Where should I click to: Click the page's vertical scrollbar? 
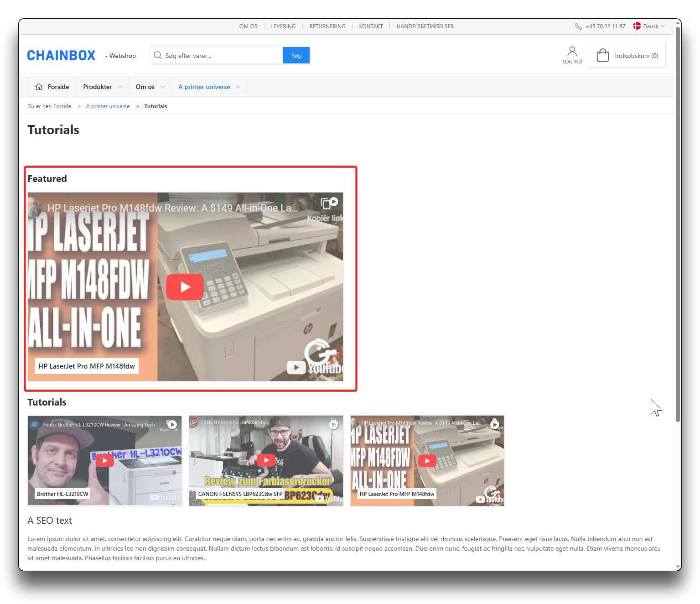[678, 228]
